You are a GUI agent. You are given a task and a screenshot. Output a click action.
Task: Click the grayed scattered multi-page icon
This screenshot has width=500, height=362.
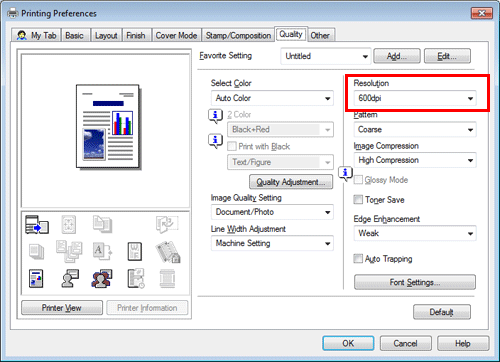pyautogui.click(x=69, y=251)
